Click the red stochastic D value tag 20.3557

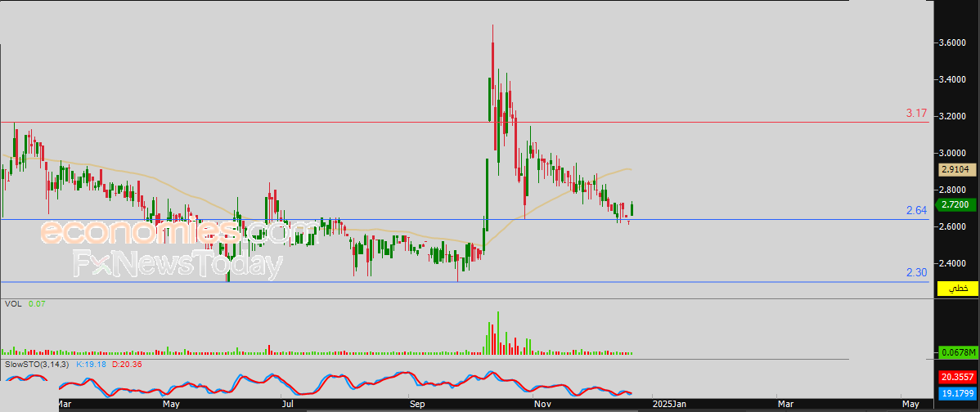click(x=957, y=377)
